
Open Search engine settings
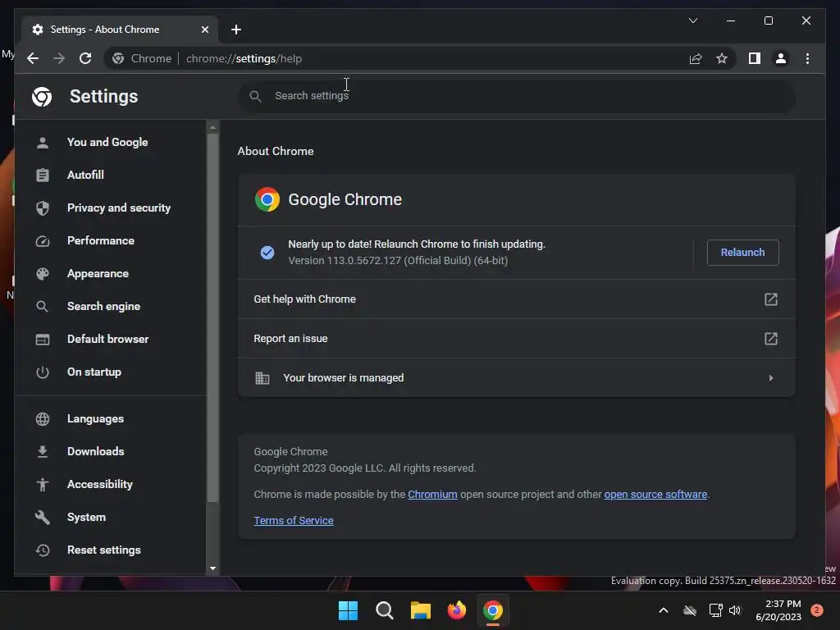click(x=104, y=307)
